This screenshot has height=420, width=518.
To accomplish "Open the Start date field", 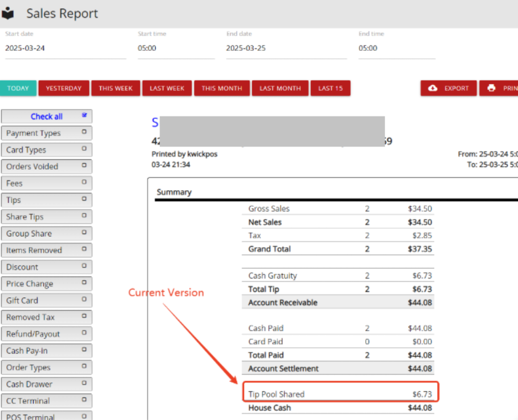I will [x=66, y=49].
